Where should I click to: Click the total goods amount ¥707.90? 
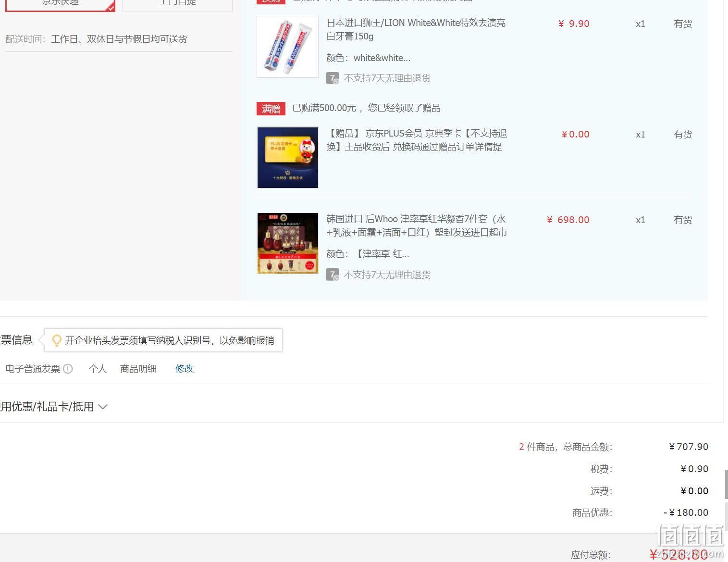pos(689,447)
